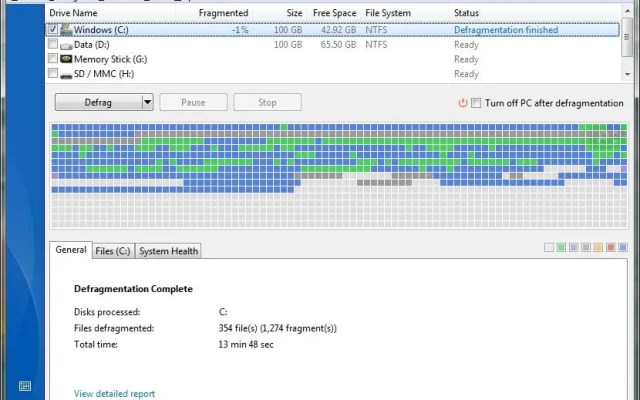Sort by the Size column header
640x400 pixels.
tap(294, 13)
